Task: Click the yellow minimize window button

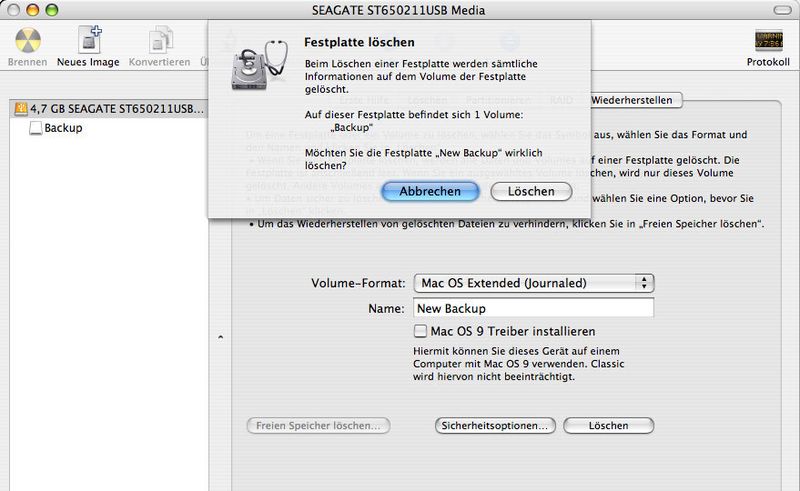Action: coord(33,10)
